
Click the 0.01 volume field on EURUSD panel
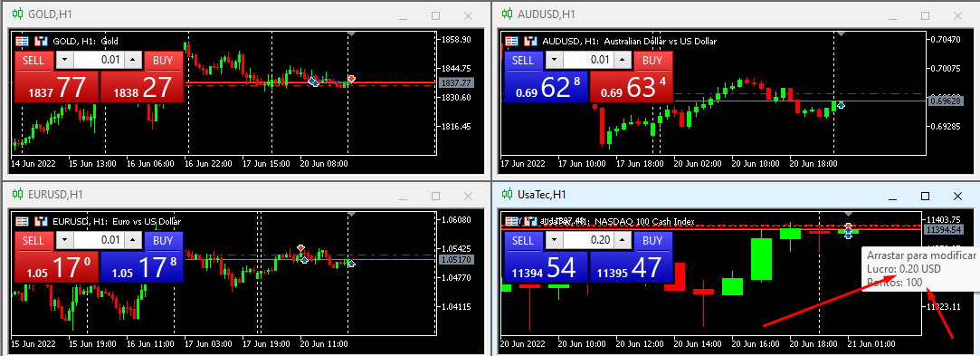(x=100, y=240)
